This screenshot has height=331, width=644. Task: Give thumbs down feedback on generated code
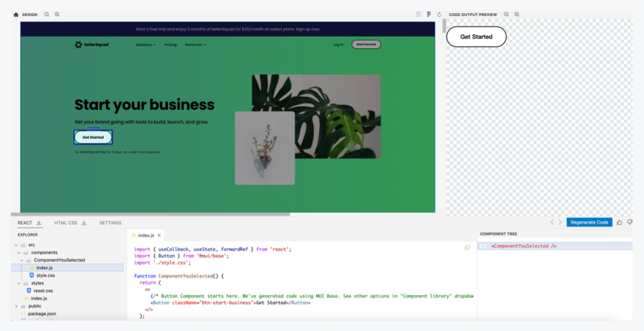[x=630, y=222]
